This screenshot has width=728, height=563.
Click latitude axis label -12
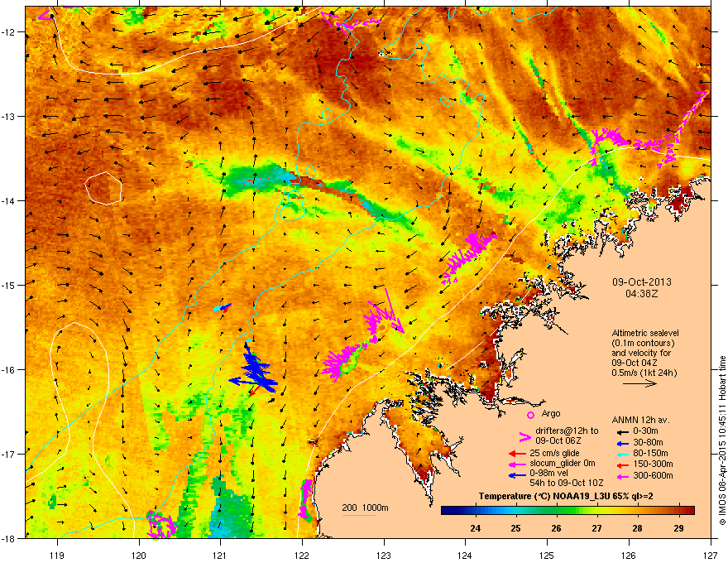point(8,31)
